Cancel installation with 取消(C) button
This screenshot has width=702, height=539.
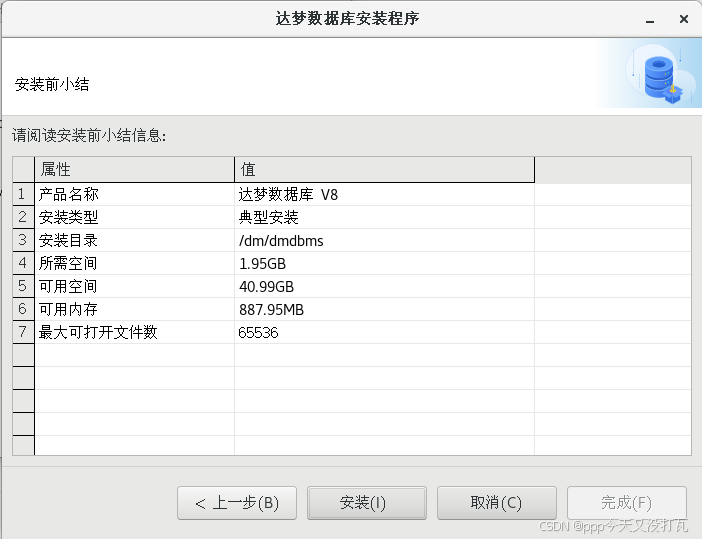coord(497,503)
